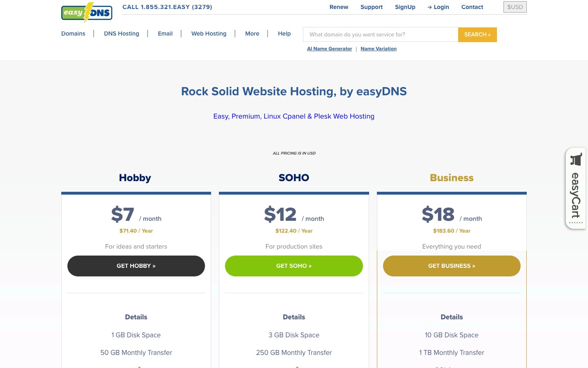Image resolution: width=588 pixels, height=368 pixels.
Task: Open the More menu
Action: pyautogui.click(x=252, y=34)
